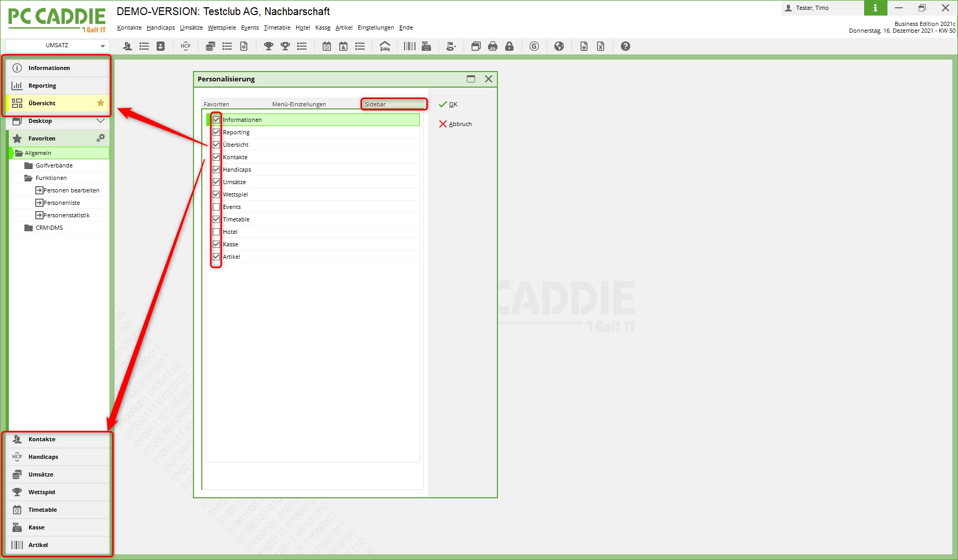Enable the Events checkbox
This screenshot has width=958, height=560.
(216, 207)
